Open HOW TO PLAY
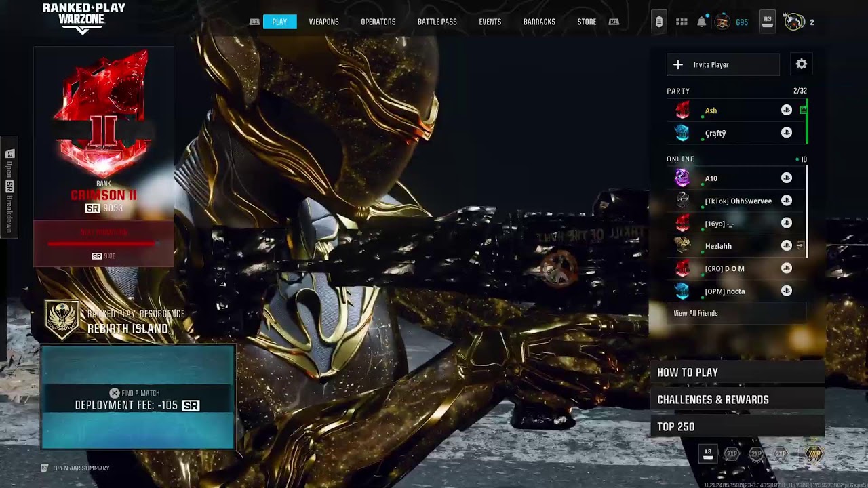Viewport: 868px width, 488px height. tap(737, 372)
